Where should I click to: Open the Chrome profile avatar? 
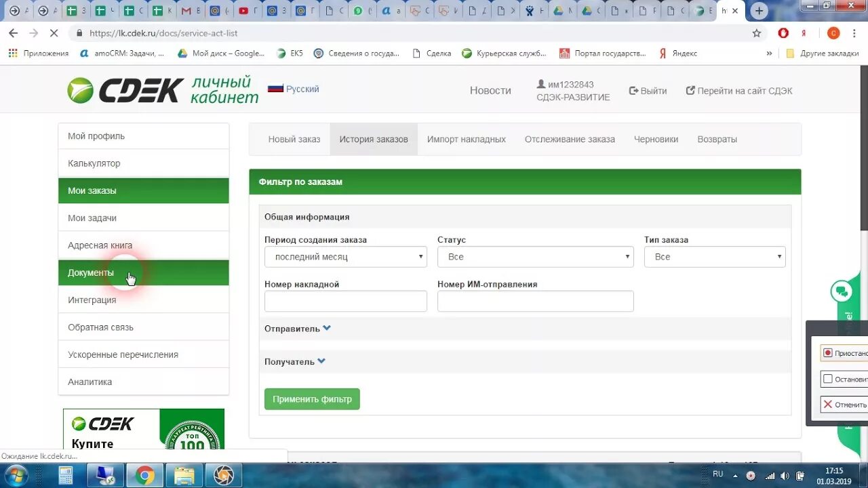tap(833, 33)
